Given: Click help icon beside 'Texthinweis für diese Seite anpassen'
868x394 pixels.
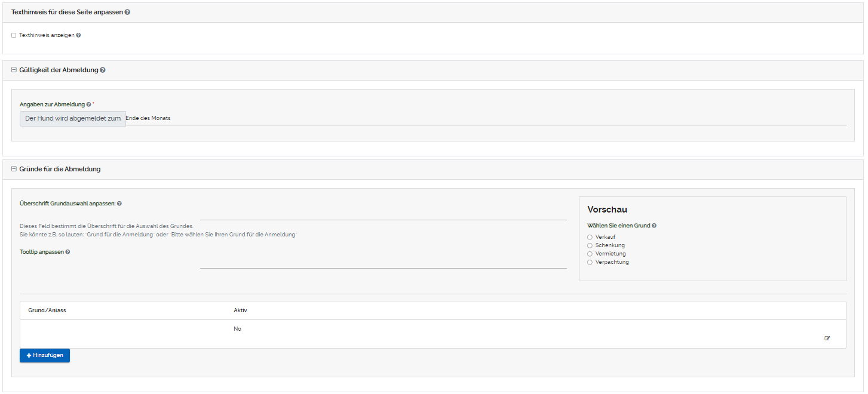Looking at the screenshot, I should (x=127, y=13).
